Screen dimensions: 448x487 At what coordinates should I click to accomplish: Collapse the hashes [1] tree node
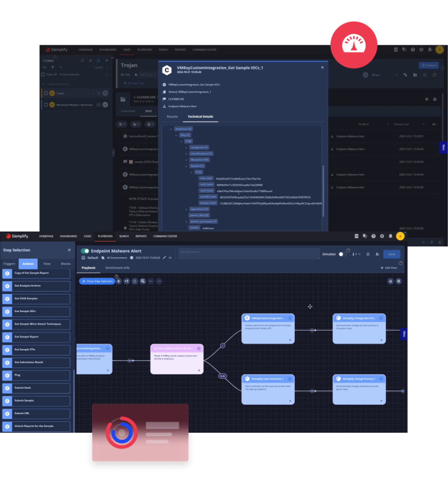tap(186, 166)
